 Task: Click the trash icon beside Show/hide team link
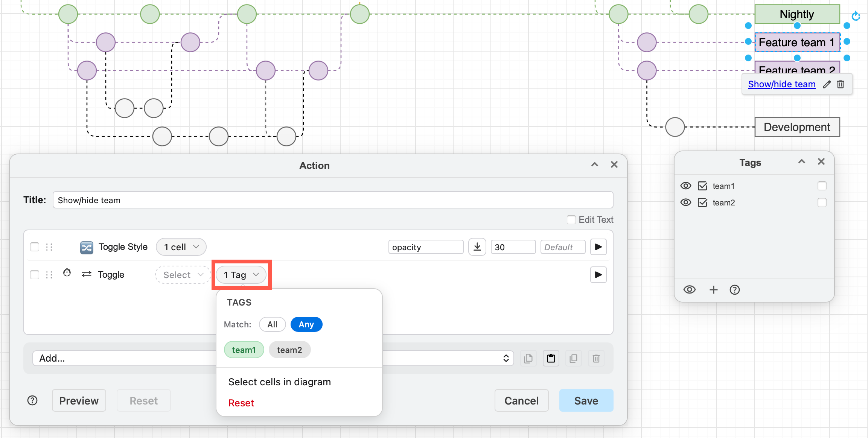coord(841,84)
